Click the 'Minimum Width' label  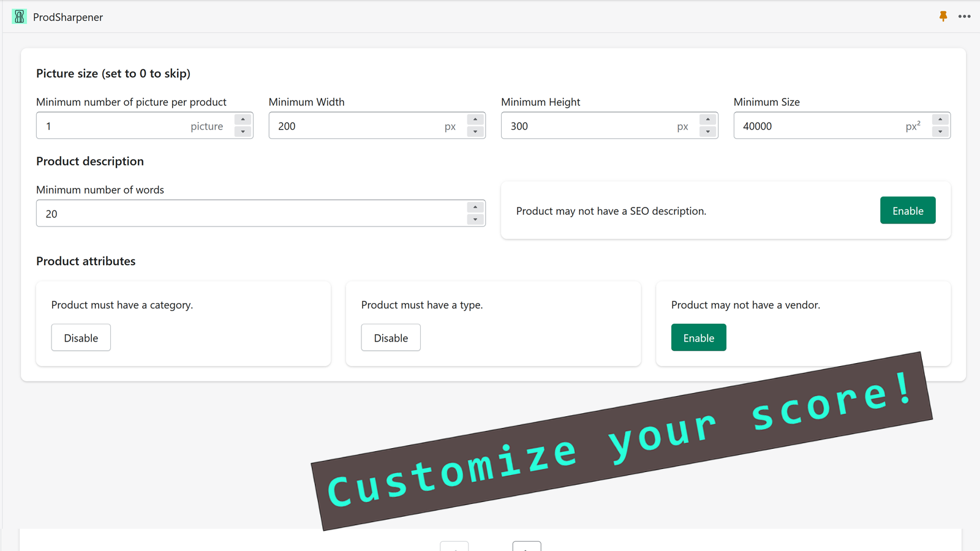click(306, 102)
